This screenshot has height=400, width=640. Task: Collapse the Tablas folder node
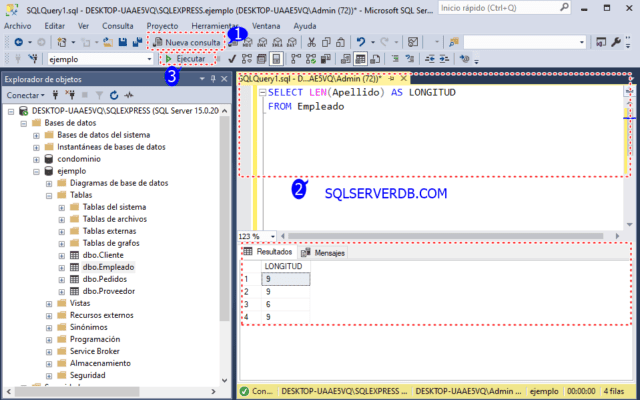click(x=49, y=196)
